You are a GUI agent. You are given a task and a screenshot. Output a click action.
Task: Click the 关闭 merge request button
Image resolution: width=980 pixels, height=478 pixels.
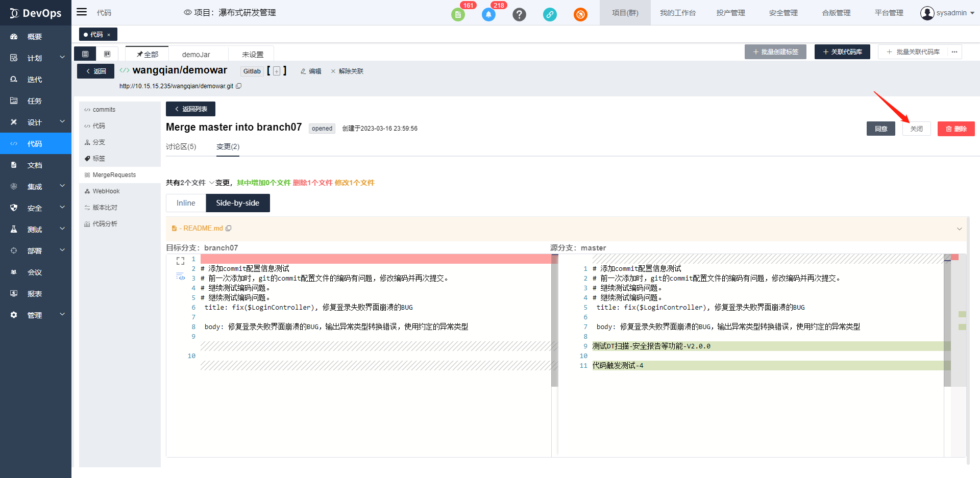point(916,129)
